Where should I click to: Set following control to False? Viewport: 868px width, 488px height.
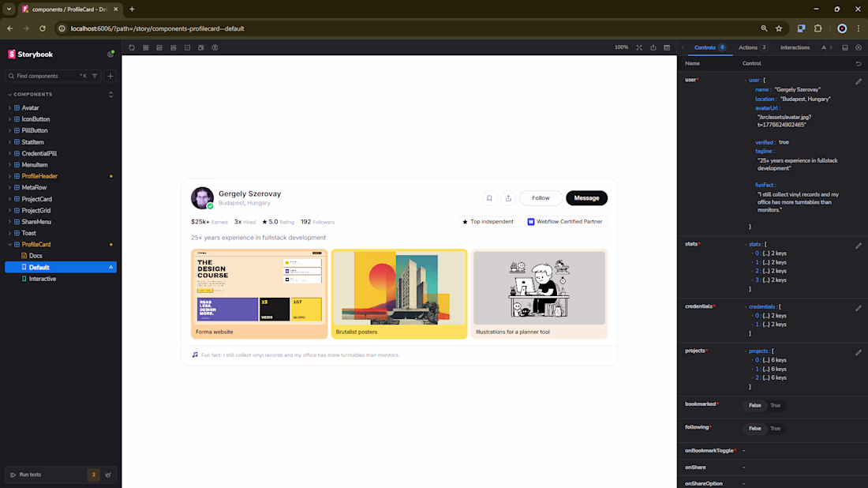754,429
